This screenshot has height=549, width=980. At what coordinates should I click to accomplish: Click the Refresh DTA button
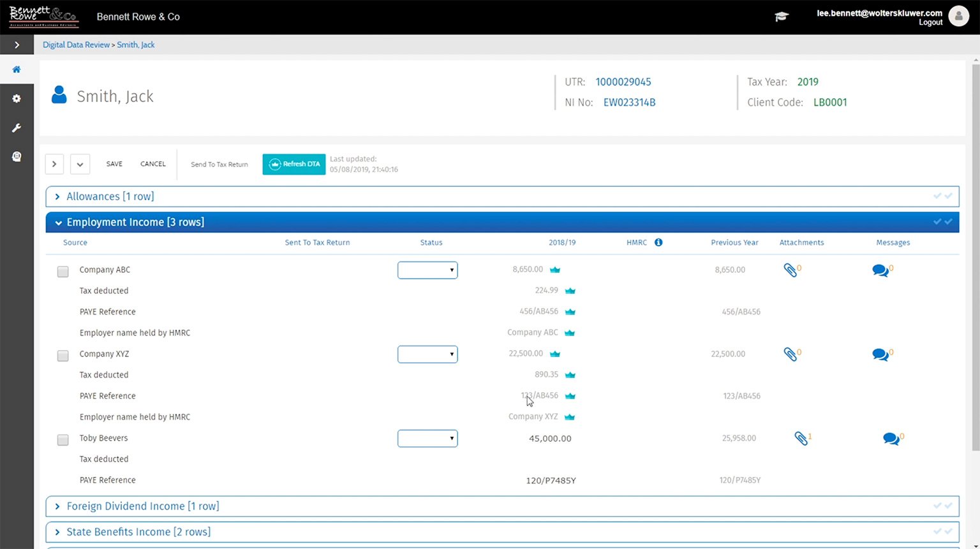294,164
